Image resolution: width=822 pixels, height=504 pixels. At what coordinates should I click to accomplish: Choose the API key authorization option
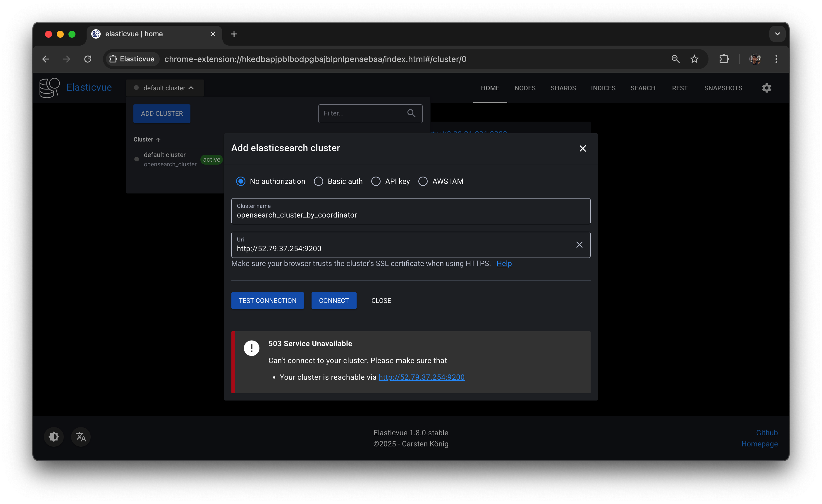tap(376, 181)
